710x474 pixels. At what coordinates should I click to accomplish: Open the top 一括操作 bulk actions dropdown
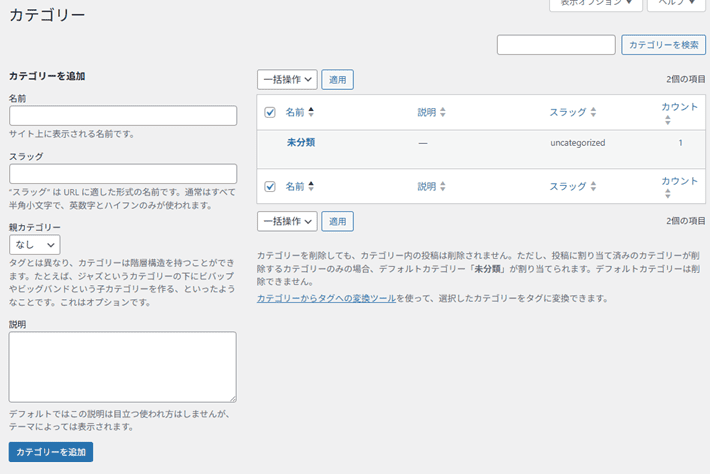(x=287, y=79)
